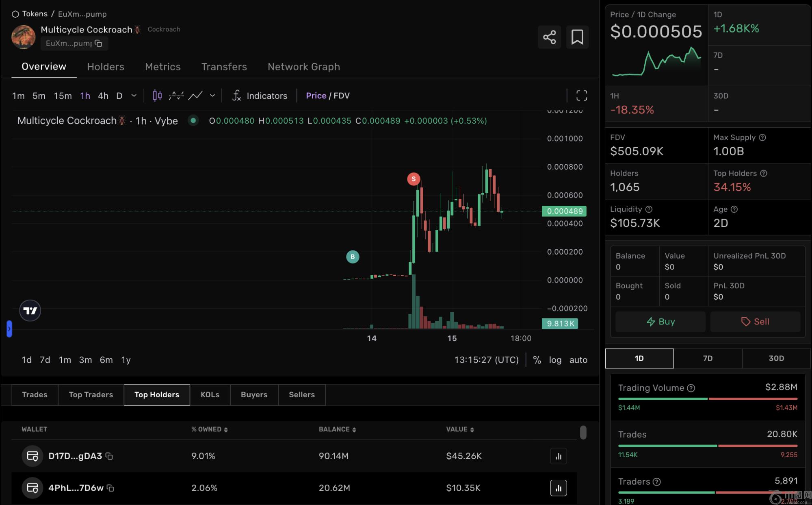Expand the timeframe interval dropdown arrow
The height and width of the screenshot is (505, 812).
[134, 96]
